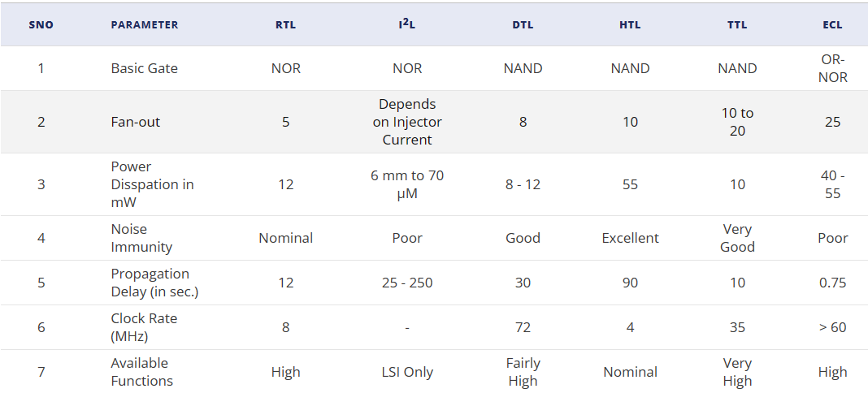
Task: Click the Excellent noise immunity cell
Action: [630, 238]
